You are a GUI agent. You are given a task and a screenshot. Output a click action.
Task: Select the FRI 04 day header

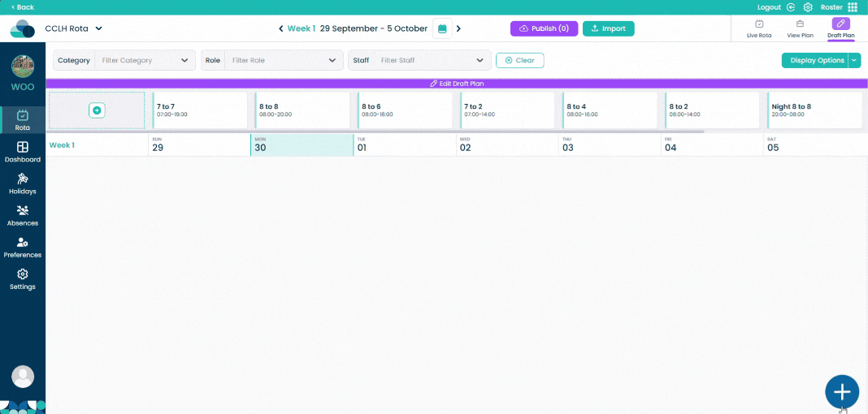[x=712, y=144]
